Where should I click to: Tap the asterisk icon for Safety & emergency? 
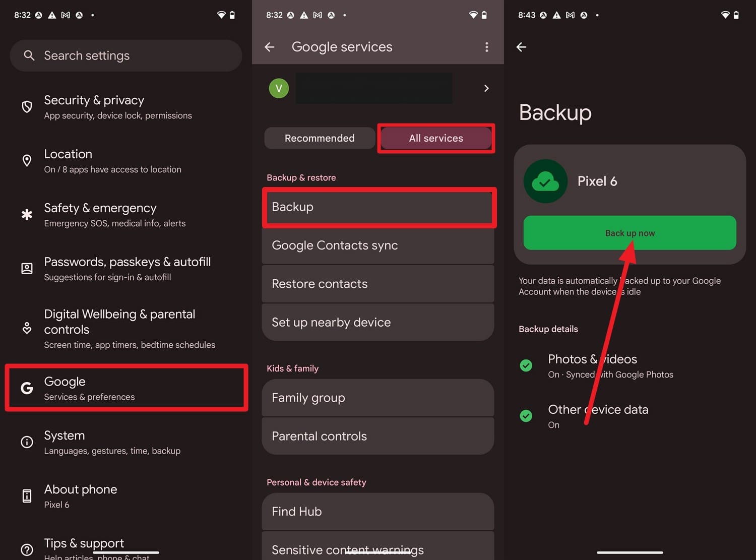(27, 215)
